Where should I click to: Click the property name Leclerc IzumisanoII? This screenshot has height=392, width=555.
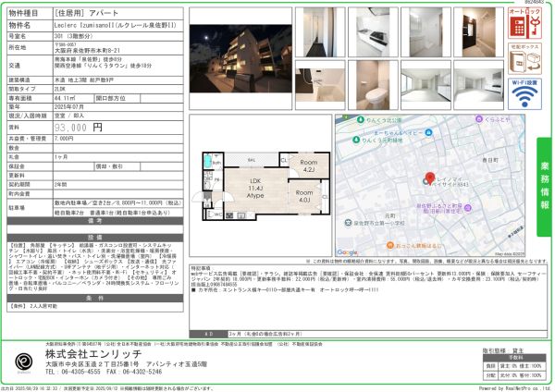[x=115, y=25]
